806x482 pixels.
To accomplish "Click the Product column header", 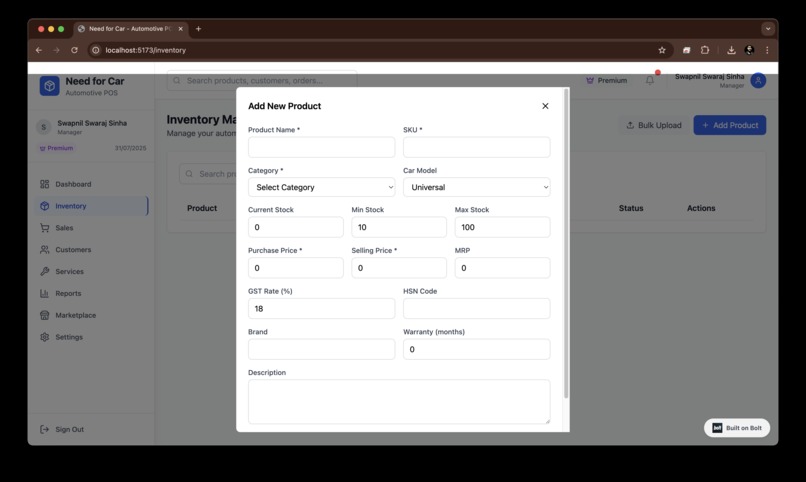I will point(202,208).
